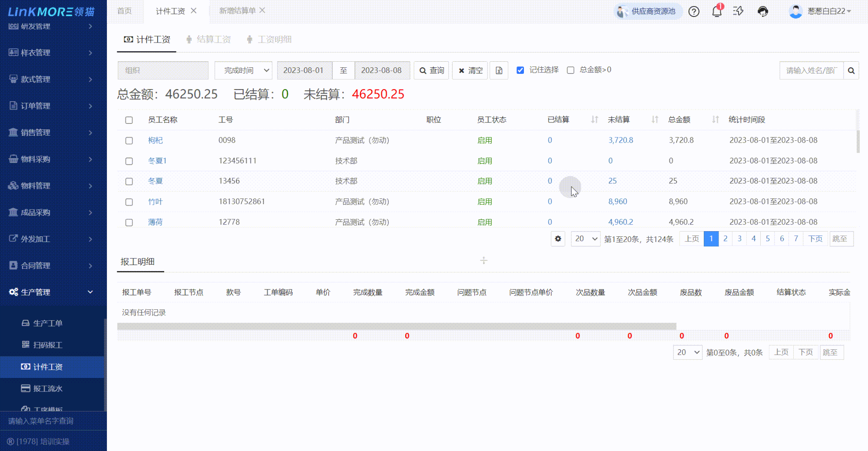Open the notification bell
The width and height of the screenshot is (868, 451).
pyautogui.click(x=717, y=11)
